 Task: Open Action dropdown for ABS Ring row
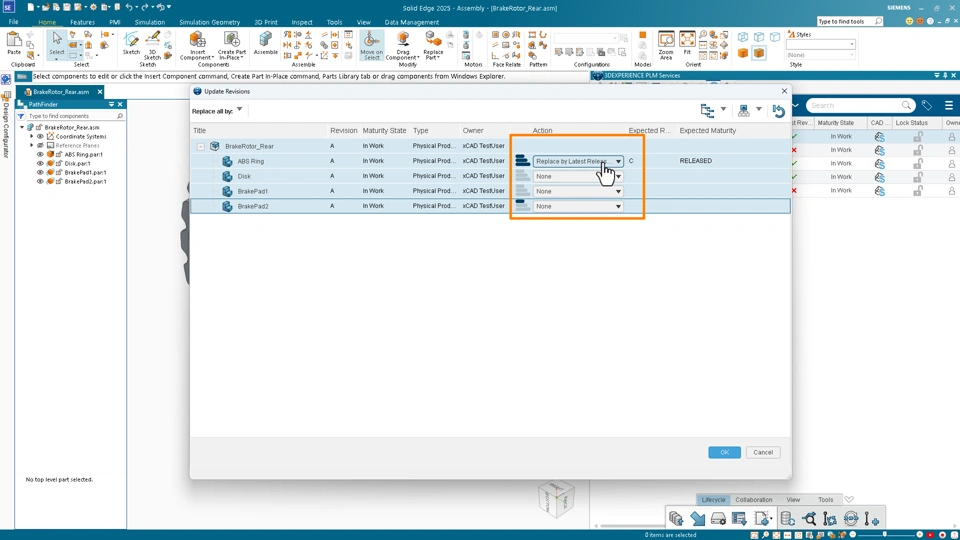618,161
